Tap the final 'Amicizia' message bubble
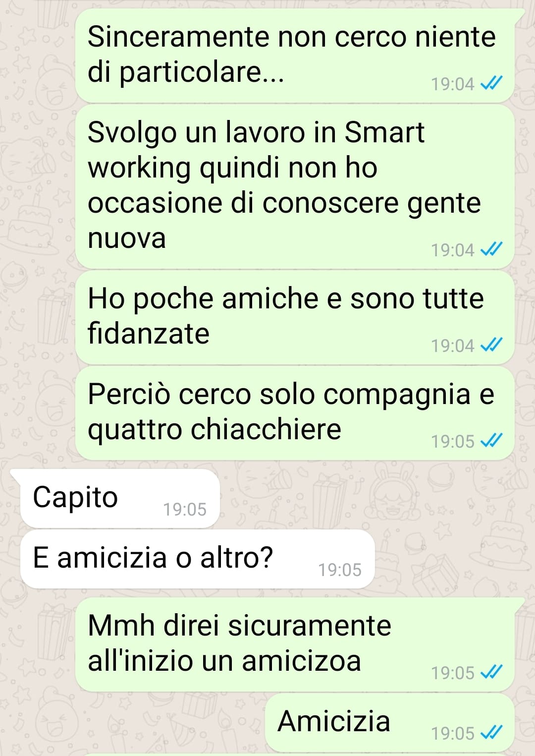 389,722
